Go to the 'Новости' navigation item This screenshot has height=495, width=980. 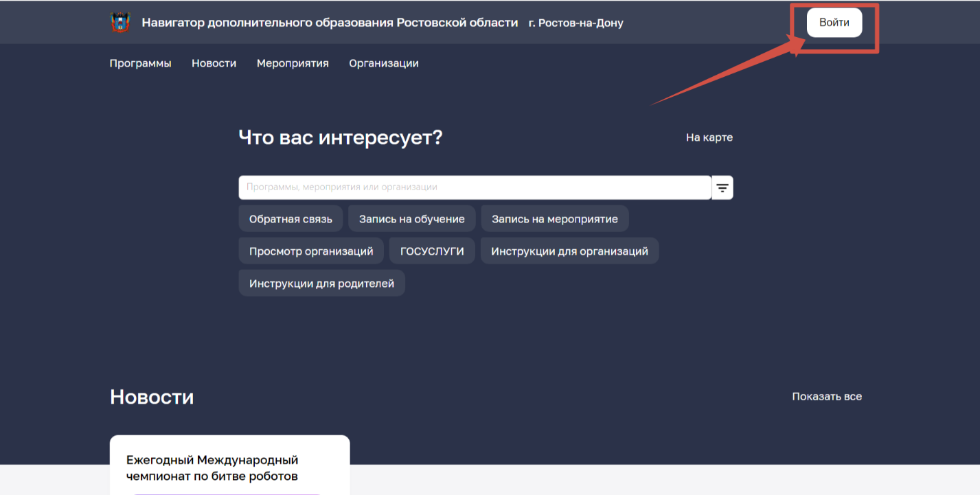click(x=214, y=63)
